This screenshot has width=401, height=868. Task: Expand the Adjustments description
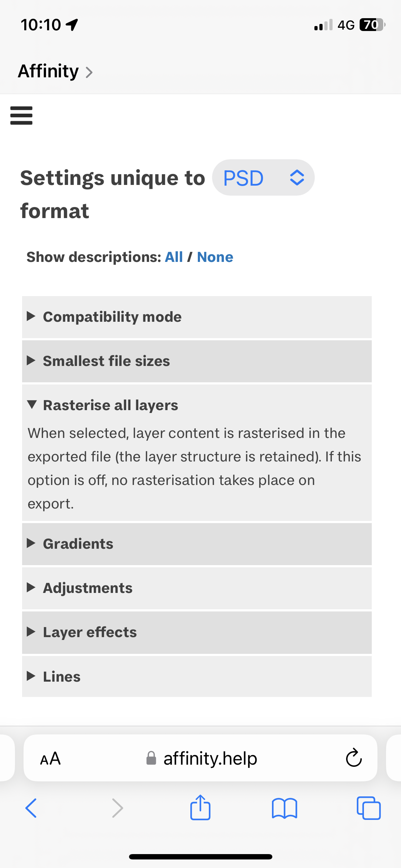point(88,588)
